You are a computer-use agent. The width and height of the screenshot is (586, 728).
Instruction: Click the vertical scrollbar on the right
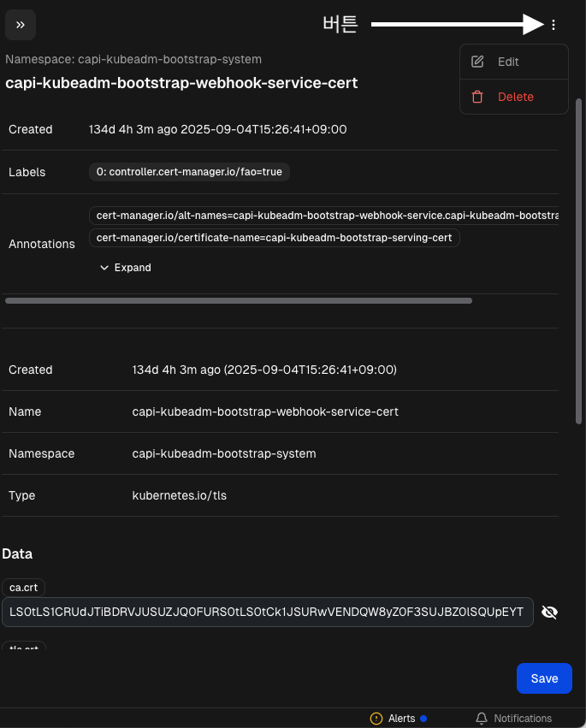click(579, 257)
